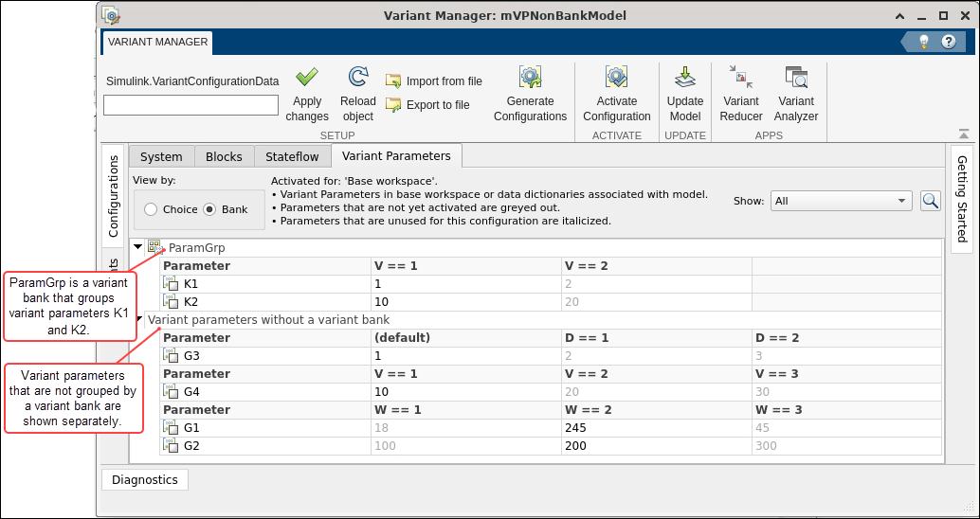Open the Configurations side tab
The image size is (980, 519).
[113, 196]
